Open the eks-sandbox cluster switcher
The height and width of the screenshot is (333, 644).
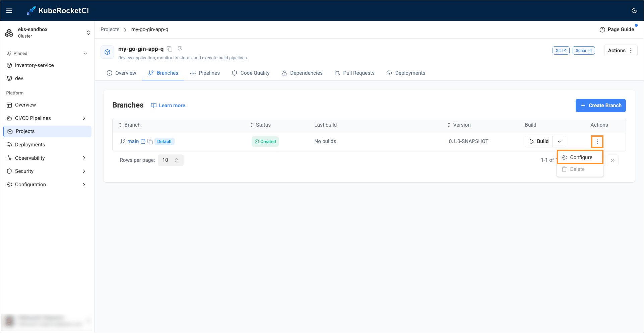pos(88,32)
